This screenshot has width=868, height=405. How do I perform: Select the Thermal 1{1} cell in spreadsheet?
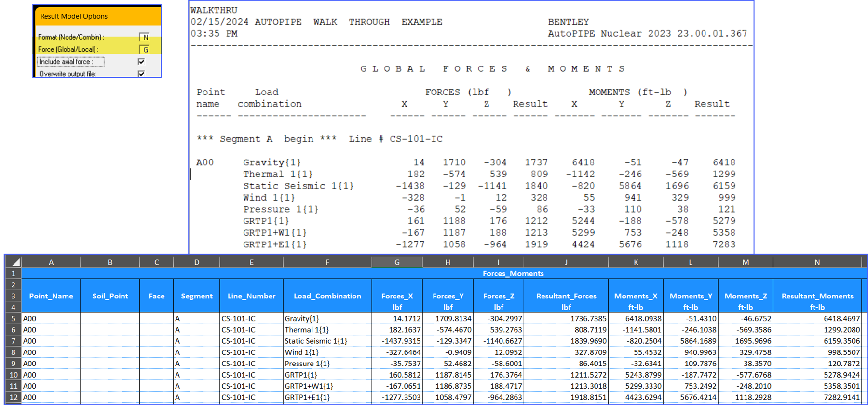[327, 330]
